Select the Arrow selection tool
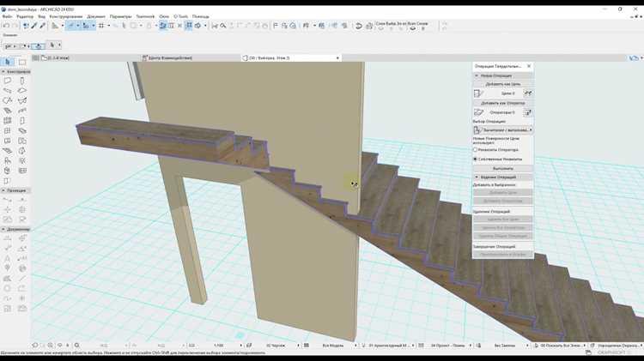644x361 pixels. [8, 62]
